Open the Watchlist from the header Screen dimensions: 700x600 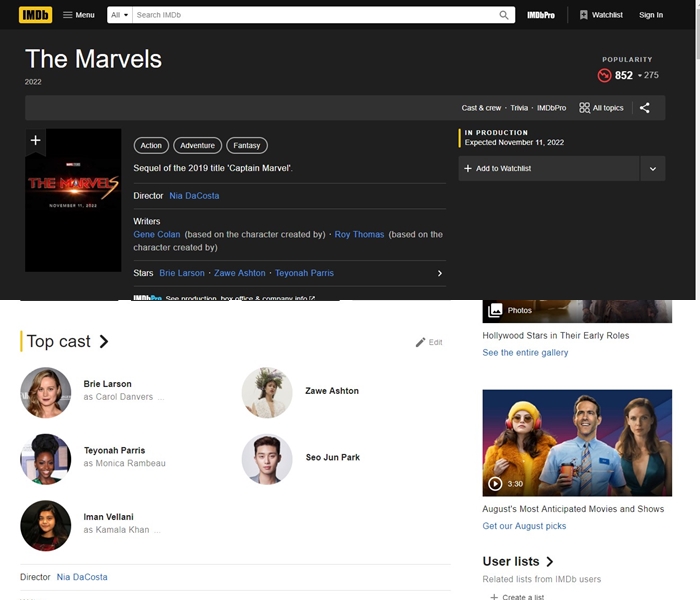601,15
